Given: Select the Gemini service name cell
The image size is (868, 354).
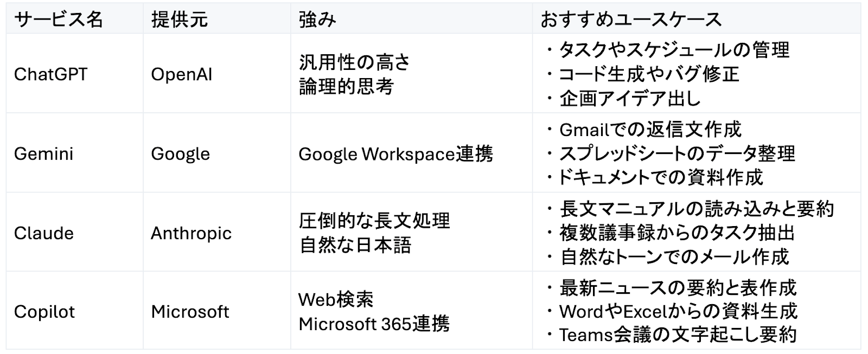Looking at the screenshot, I should [x=43, y=154].
